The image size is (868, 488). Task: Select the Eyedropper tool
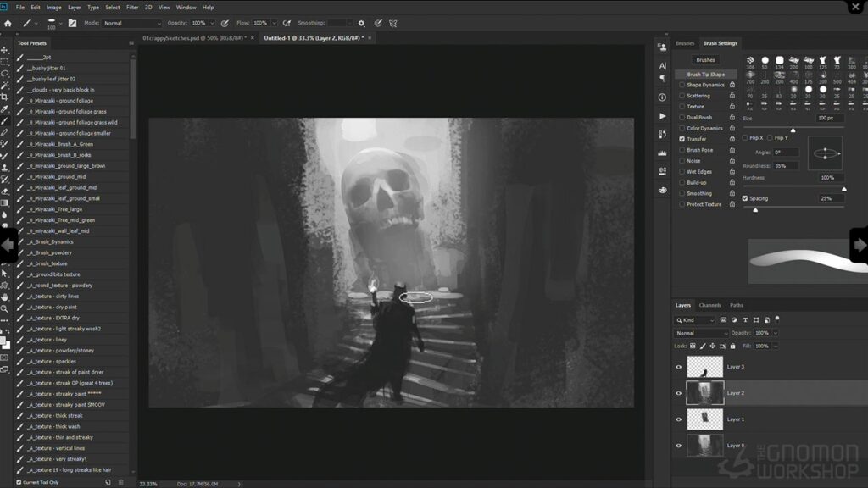(4, 109)
